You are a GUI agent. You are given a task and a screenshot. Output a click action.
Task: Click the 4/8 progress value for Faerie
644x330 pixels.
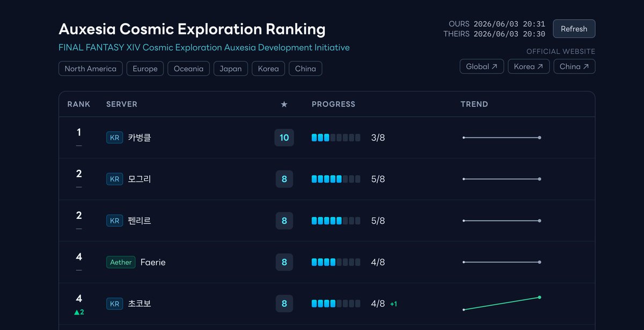point(378,262)
